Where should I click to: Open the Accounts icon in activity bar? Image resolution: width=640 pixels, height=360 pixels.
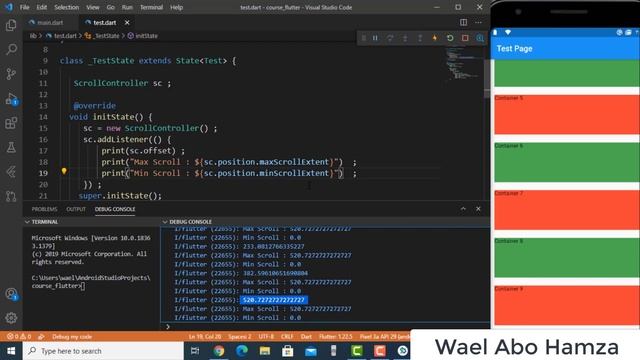click(x=11, y=294)
